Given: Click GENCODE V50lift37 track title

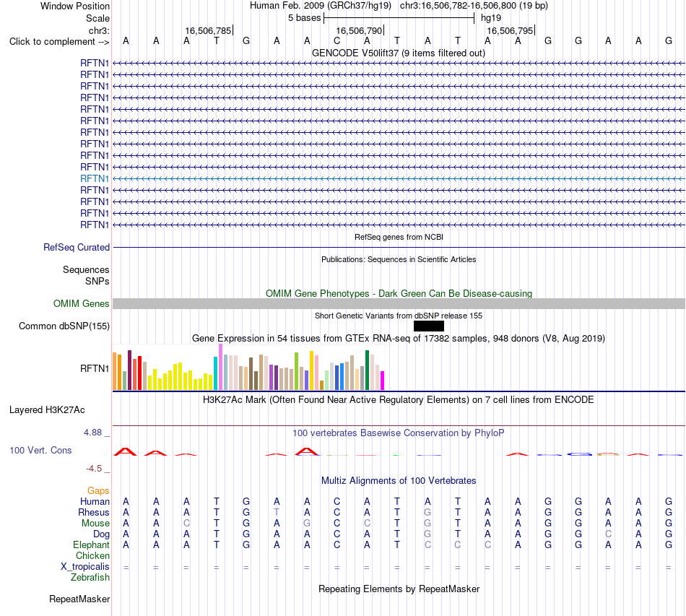Looking at the screenshot, I should click(399, 53).
